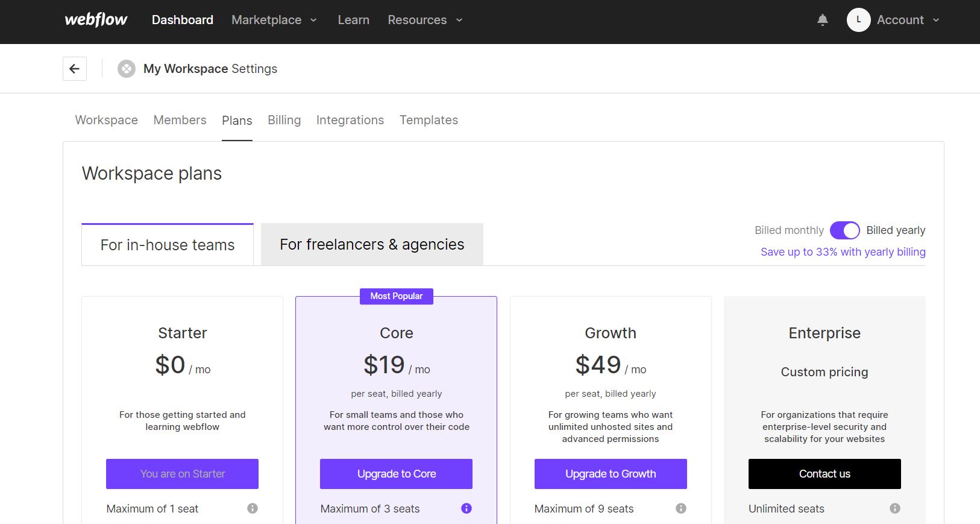Click the Billed yearly label
The width and height of the screenshot is (980, 524).
click(x=896, y=230)
